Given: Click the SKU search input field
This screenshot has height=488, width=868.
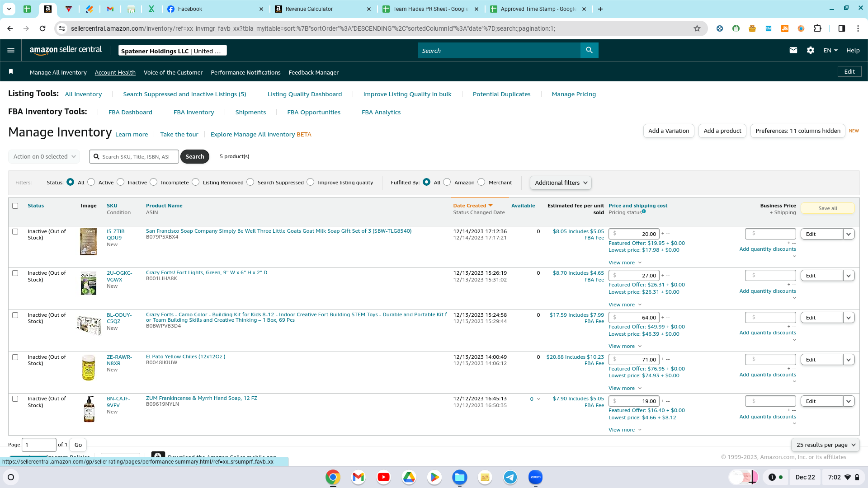Looking at the screenshot, I should pyautogui.click(x=134, y=157).
